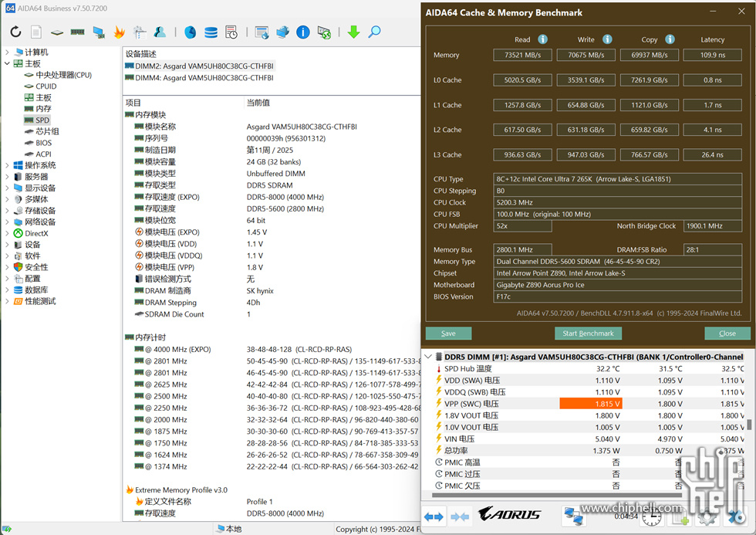Click the sensor window vertical scrollbar
Screen dimensions: 756x535
click(x=749, y=425)
